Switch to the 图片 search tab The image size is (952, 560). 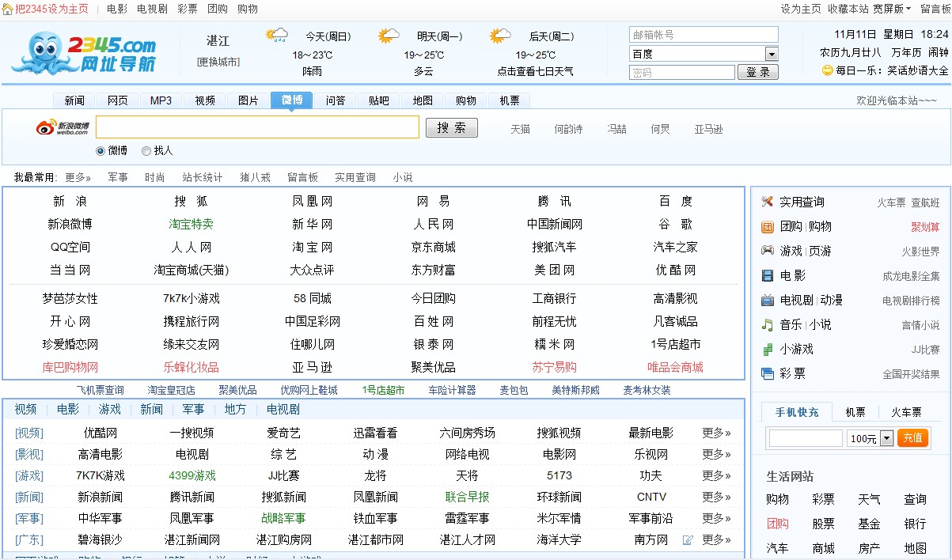248,100
